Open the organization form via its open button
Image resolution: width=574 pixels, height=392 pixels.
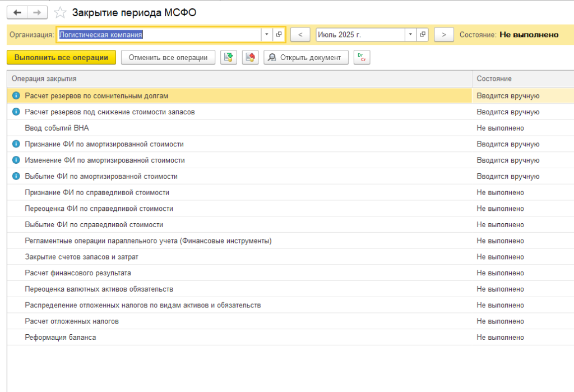(x=279, y=35)
